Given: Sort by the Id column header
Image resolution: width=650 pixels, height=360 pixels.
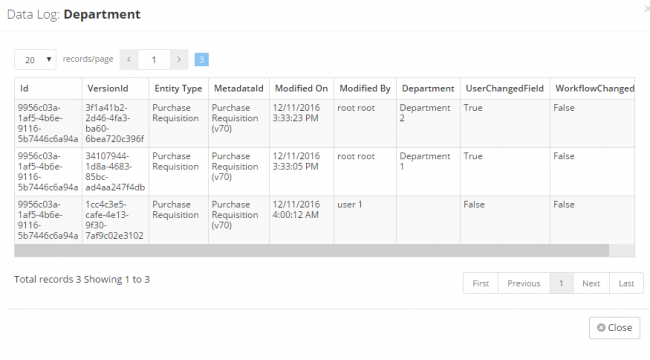Looking at the screenshot, I should [x=48, y=88].
